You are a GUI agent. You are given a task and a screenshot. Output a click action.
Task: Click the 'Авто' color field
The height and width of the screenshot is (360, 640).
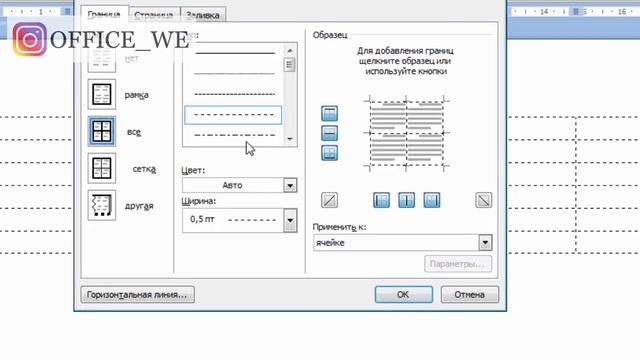[x=233, y=185]
